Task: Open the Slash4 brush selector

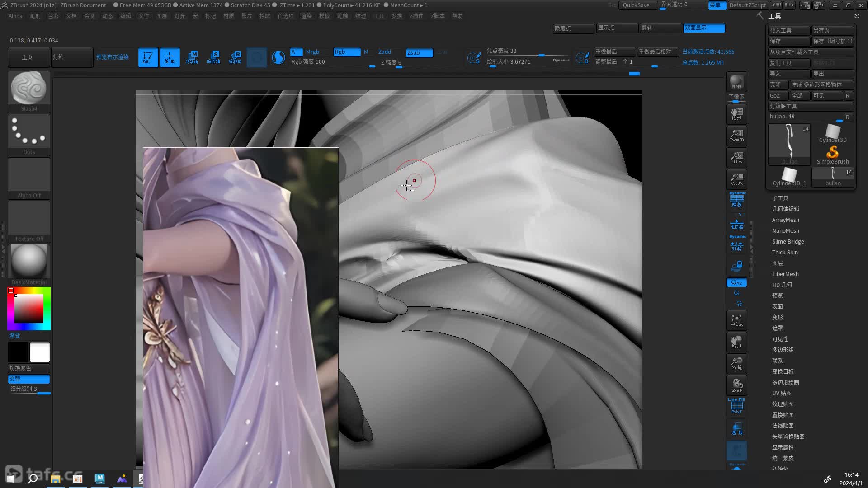Action: point(29,91)
